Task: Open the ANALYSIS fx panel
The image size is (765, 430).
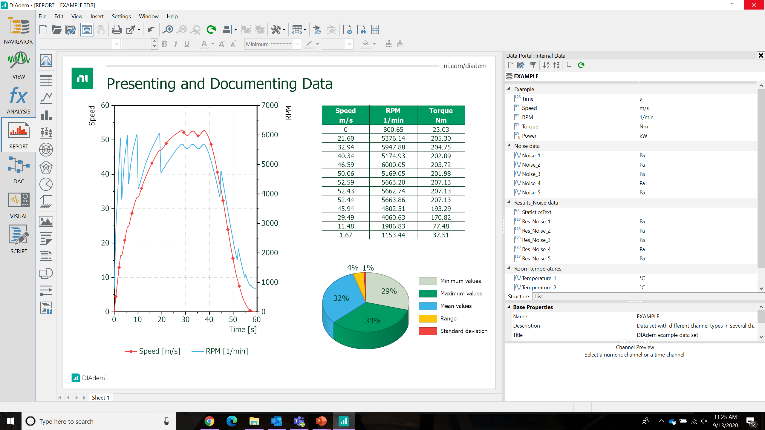Action: tap(17, 98)
